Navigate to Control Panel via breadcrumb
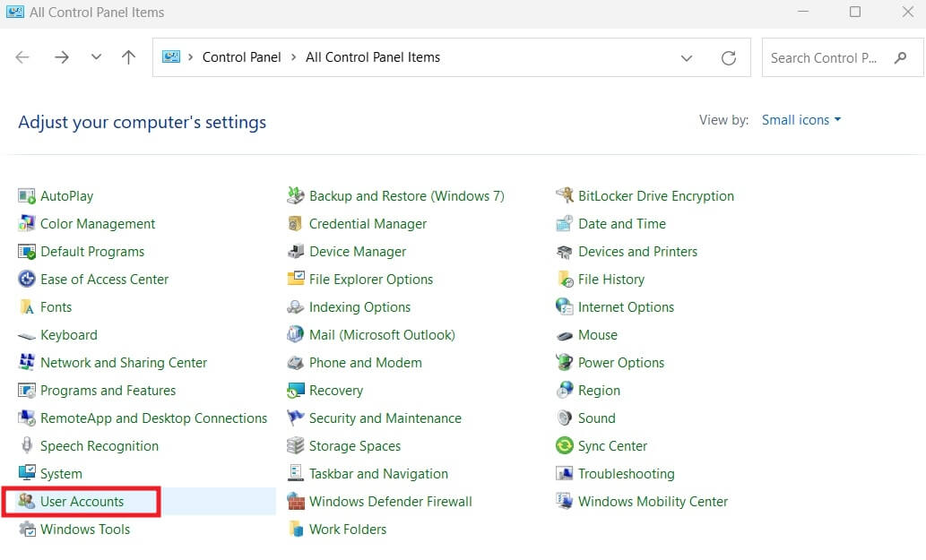926x560 pixels. tap(241, 56)
